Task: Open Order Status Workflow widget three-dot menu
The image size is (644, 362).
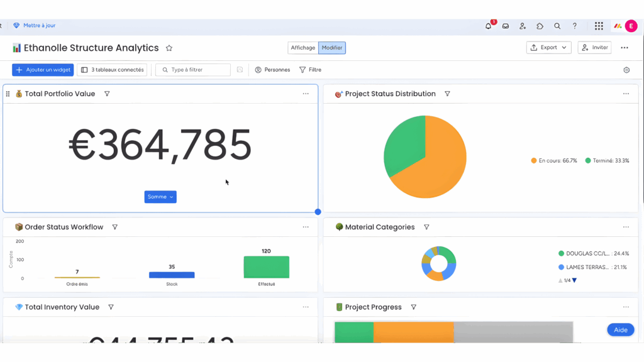Action: tap(306, 227)
